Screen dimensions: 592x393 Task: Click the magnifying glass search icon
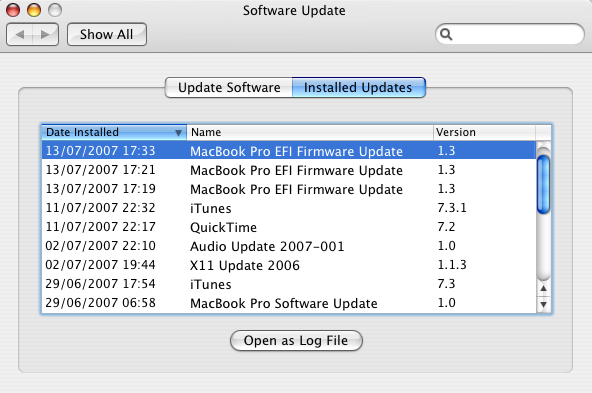pos(446,34)
